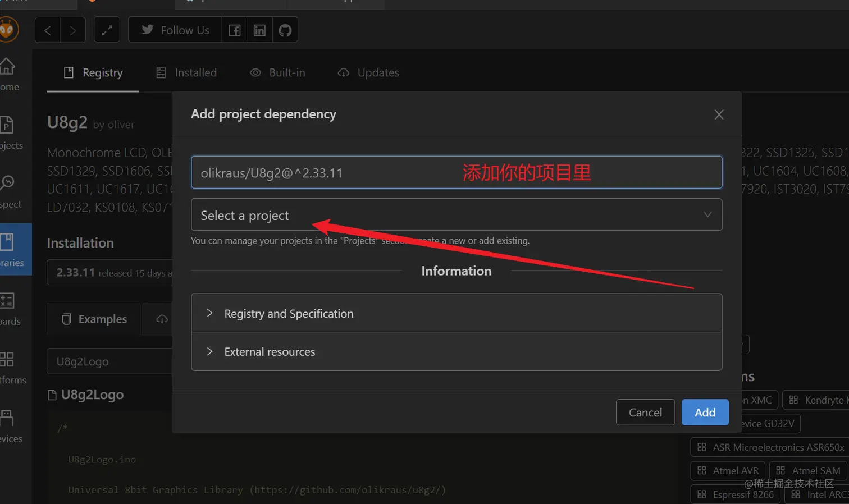Open the Follow Us Twitter link
The image size is (849, 504).
tap(175, 30)
